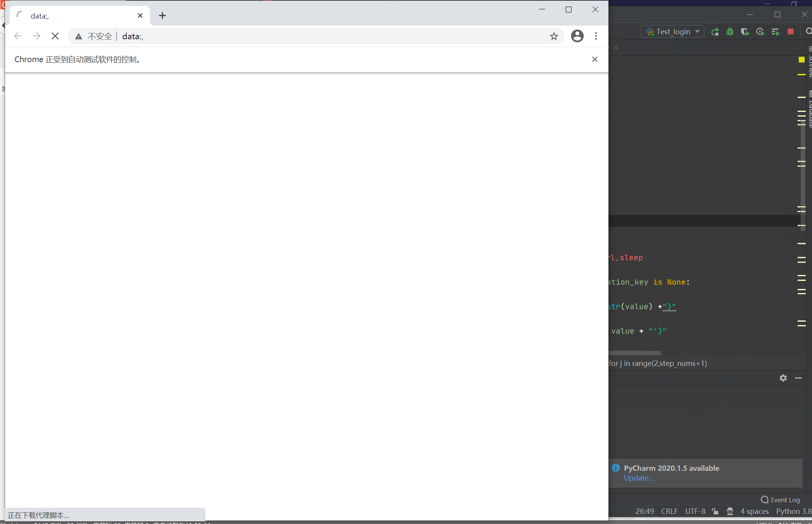Image resolution: width=812 pixels, height=524 pixels.
Task: Go forward in Chrome history
Action: pos(37,36)
